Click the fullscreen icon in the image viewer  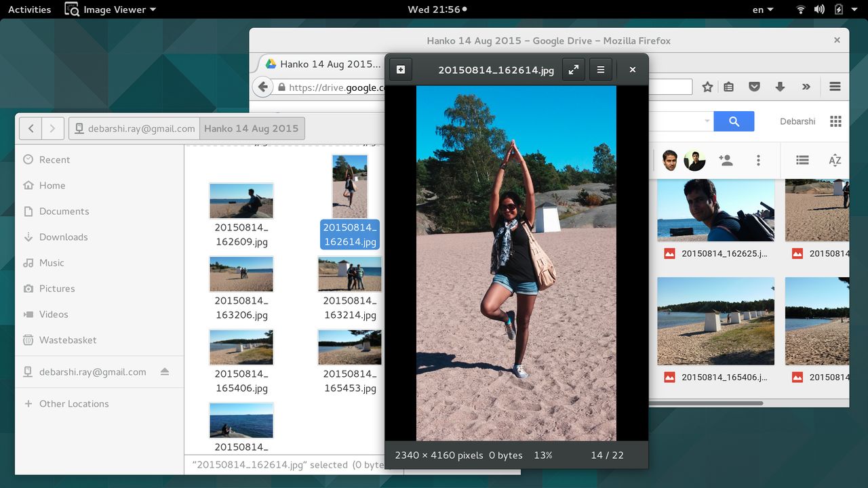tap(574, 70)
